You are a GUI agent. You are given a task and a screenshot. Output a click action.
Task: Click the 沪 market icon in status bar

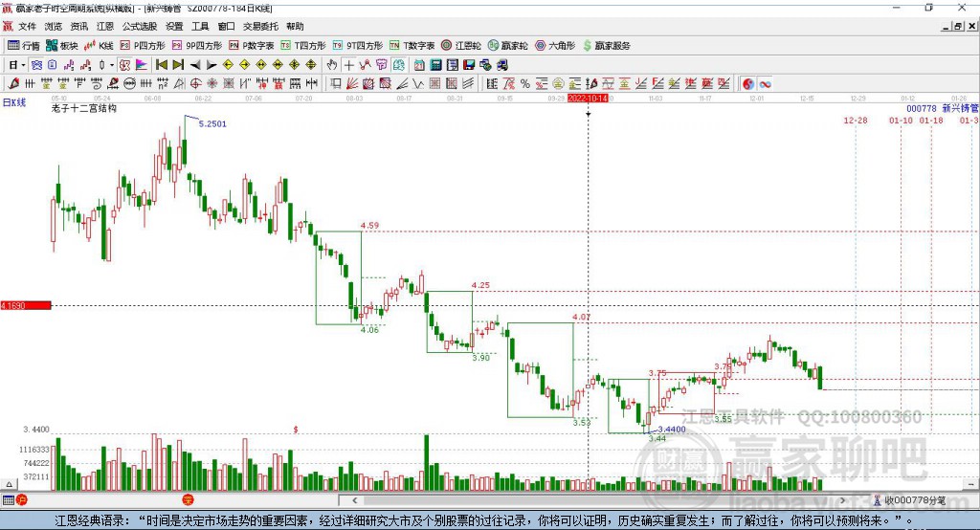click(22, 500)
